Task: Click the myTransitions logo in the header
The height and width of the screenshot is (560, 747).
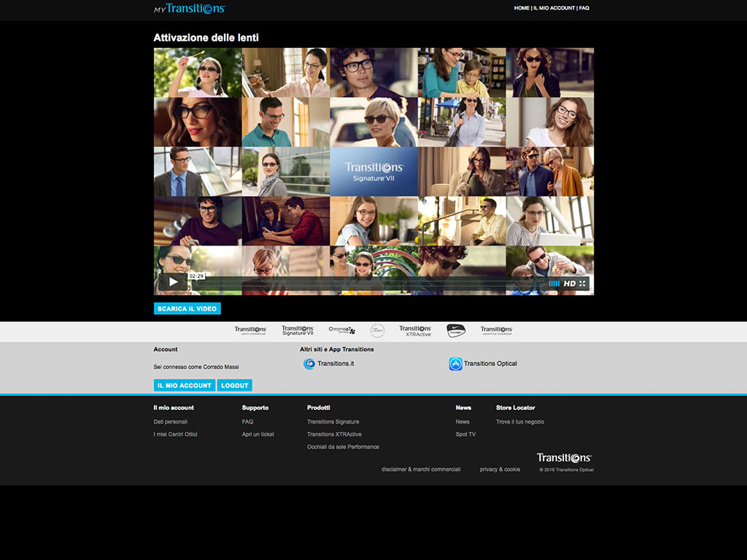Action: point(190,9)
